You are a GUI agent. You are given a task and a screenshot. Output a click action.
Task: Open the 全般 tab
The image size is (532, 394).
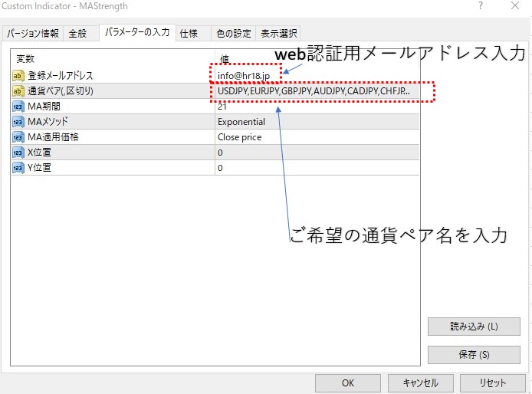click(x=80, y=33)
